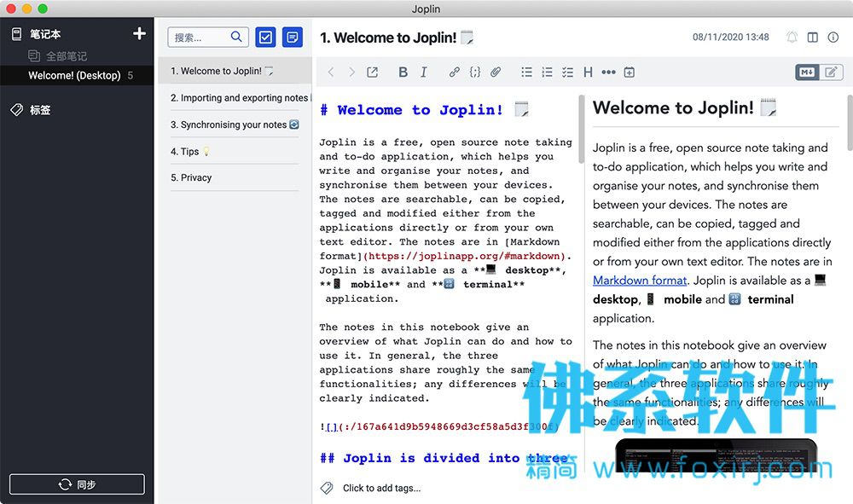Viewport: 853px width, 504px height.
Task: Click the search magnifier icon
Action: click(x=236, y=37)
